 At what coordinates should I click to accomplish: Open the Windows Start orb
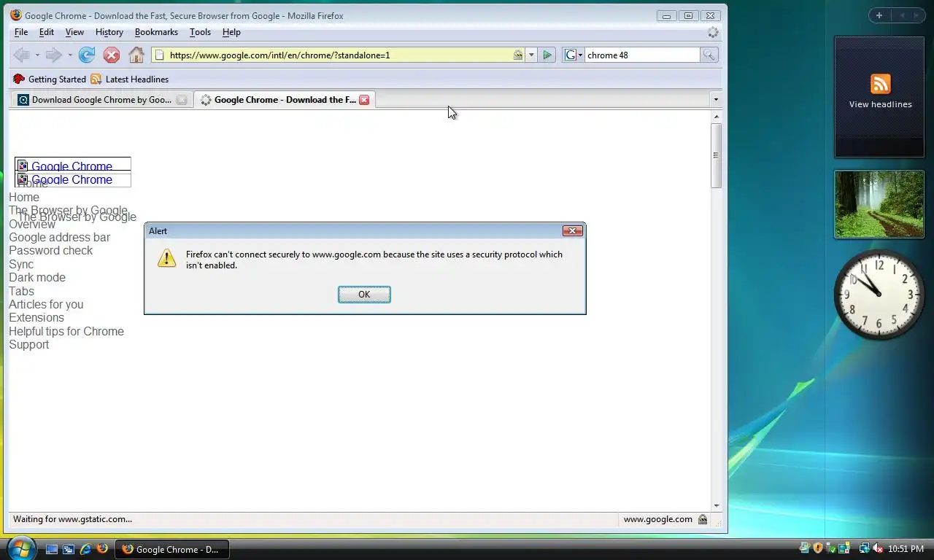[20, 548]
